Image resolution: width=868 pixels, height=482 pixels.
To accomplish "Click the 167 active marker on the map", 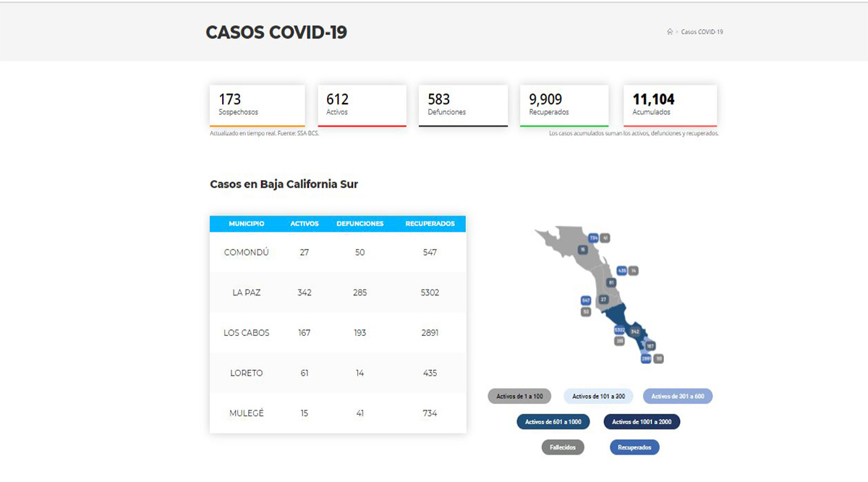I will [x=650, y=346].
